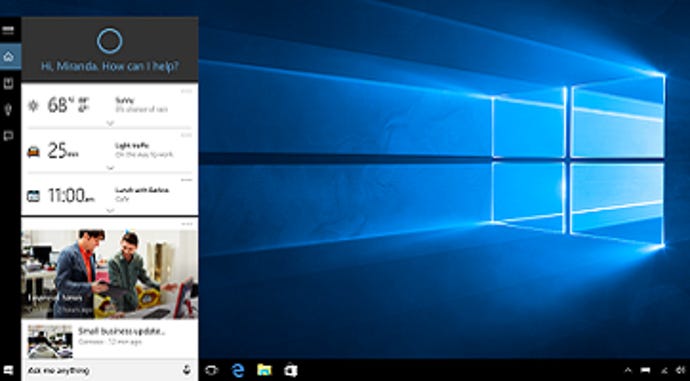The image size is (690, 381).
Task: Click the 25 min commute time
Action: coord(63,150)
